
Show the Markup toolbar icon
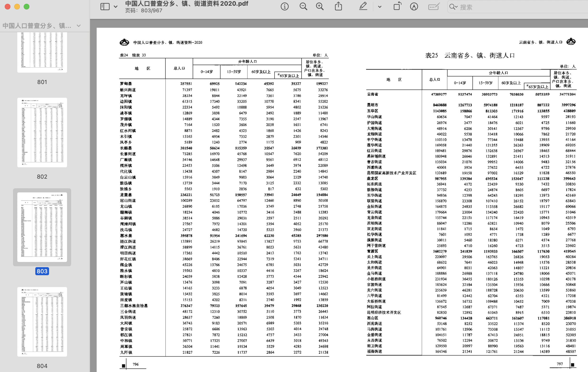point(414,7)
